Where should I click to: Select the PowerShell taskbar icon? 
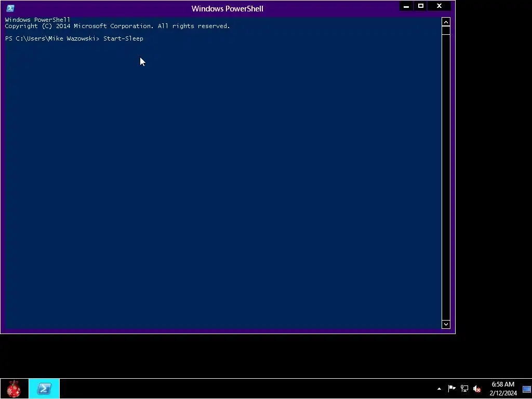[x=44, y=389]
